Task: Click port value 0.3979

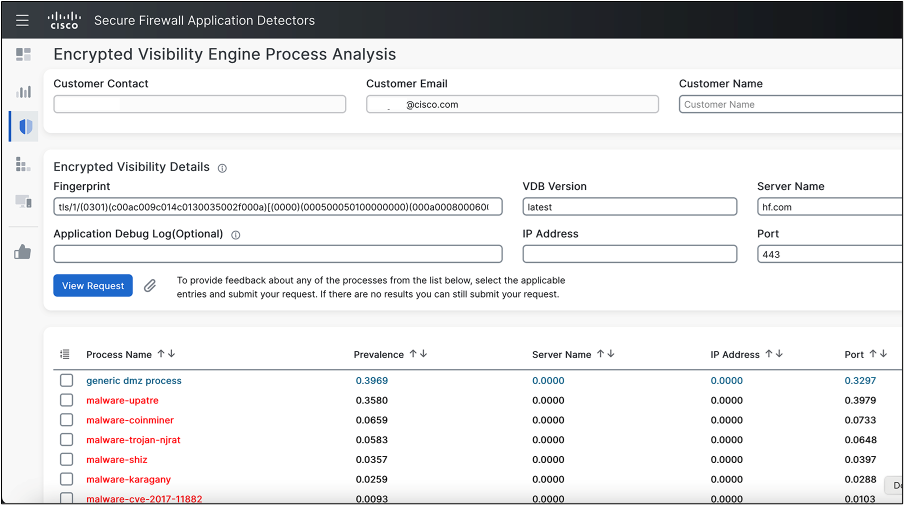Action: [x=860, y=400]
